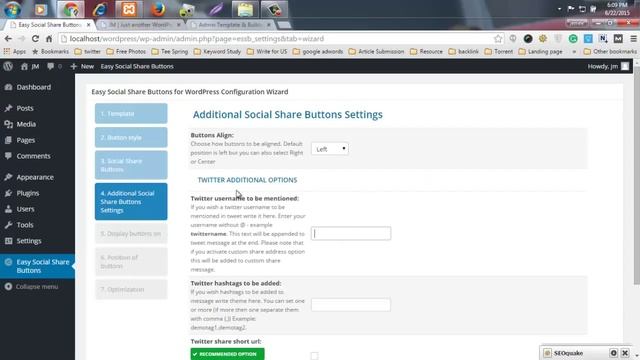Open the twitter bookmarks folder
The height and width of the screenshot is (360, 640).
pos(88,51)
